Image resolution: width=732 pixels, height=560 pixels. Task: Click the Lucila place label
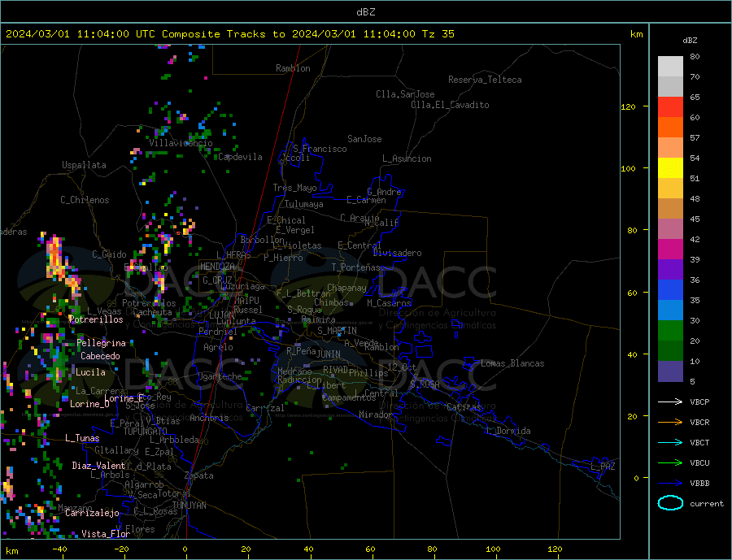(x=90, y=372)
